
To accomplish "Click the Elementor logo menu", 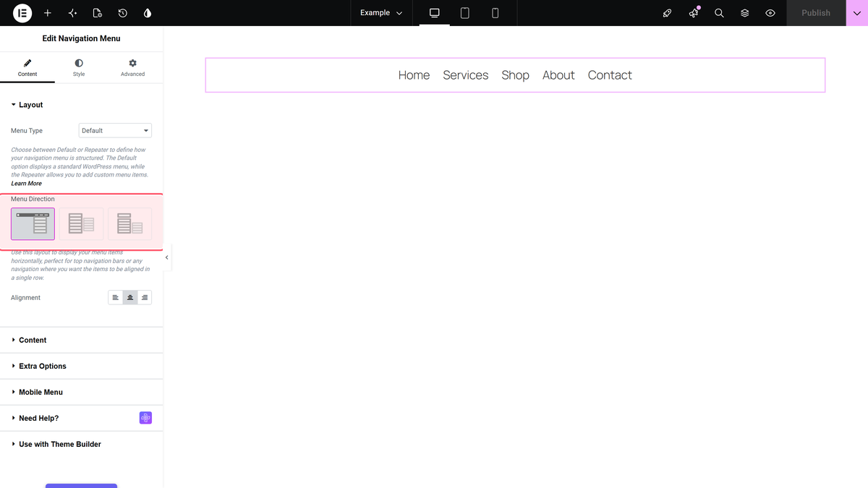I will pyautogui.click(x=22, y=13).
